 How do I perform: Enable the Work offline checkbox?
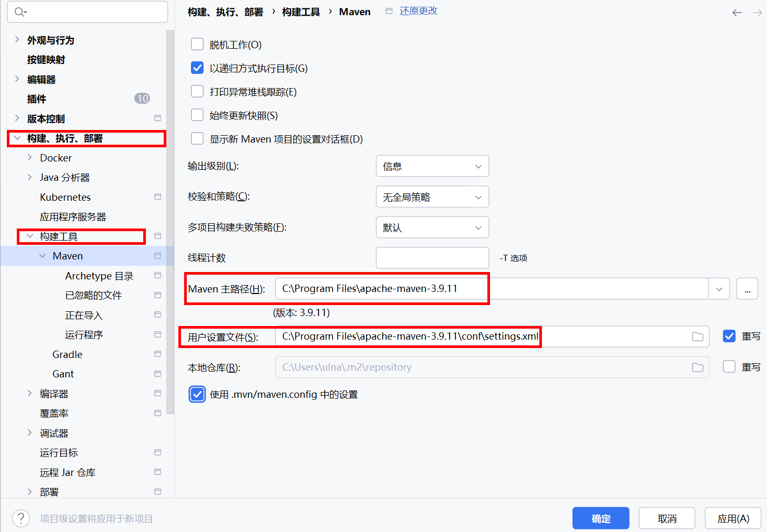[x=197, y=45]
